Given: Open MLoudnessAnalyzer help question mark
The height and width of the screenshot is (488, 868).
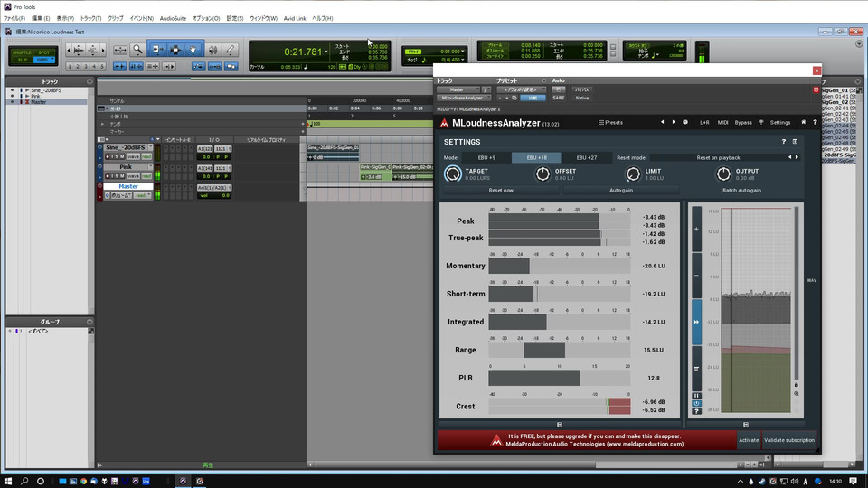Looking at the screenshot, I should click(815, 122).
